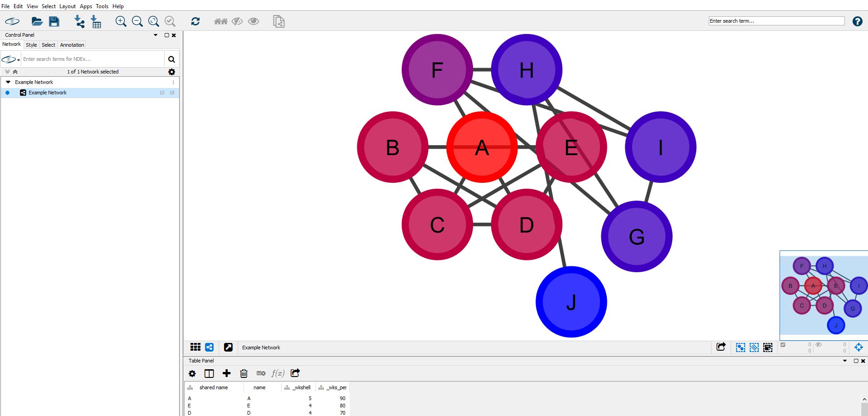Click the Open Session folder icon

point(37,21)
